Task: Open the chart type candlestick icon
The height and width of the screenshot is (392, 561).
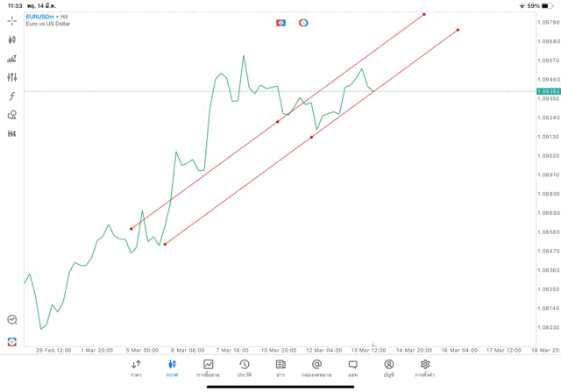Action: coord(11,39)
